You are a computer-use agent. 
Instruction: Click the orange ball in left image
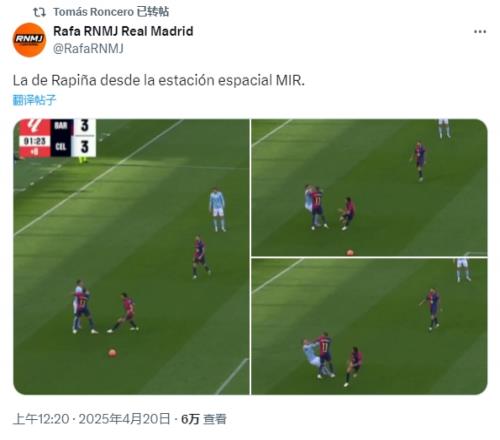click(x=112, y=352)
